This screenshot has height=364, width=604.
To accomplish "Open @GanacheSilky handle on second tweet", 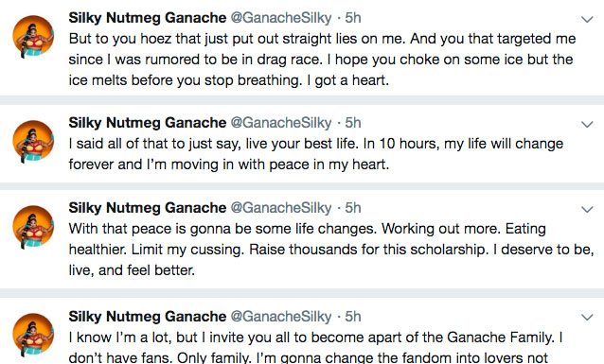I will (x=281, y=123).
